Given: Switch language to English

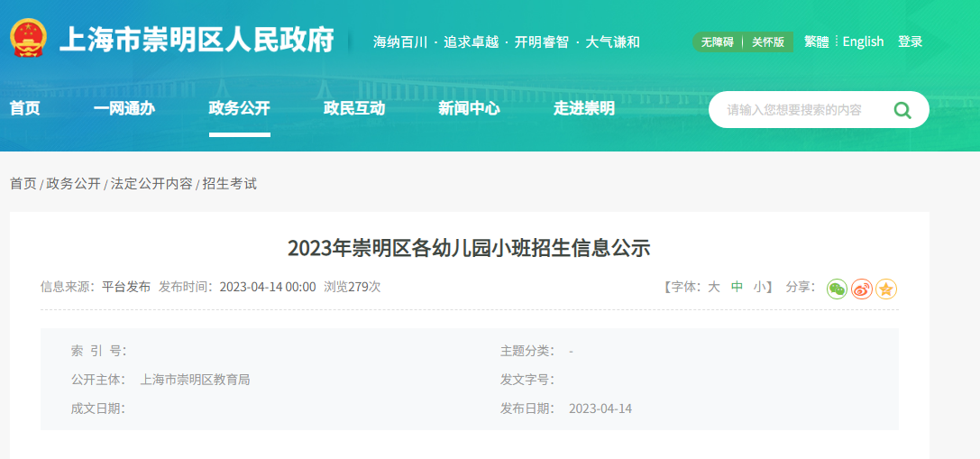Looking at the screenshot, I should (x=863, y=41).
